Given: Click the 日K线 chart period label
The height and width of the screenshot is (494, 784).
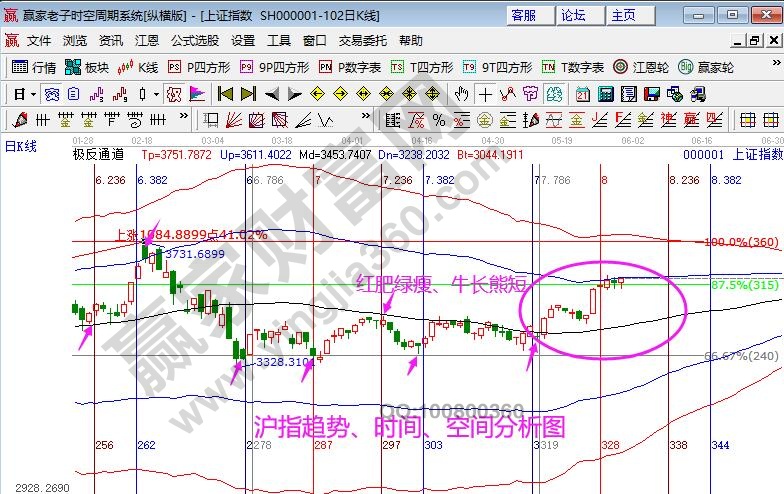Looking at the screenshot, I should (21, 145).
